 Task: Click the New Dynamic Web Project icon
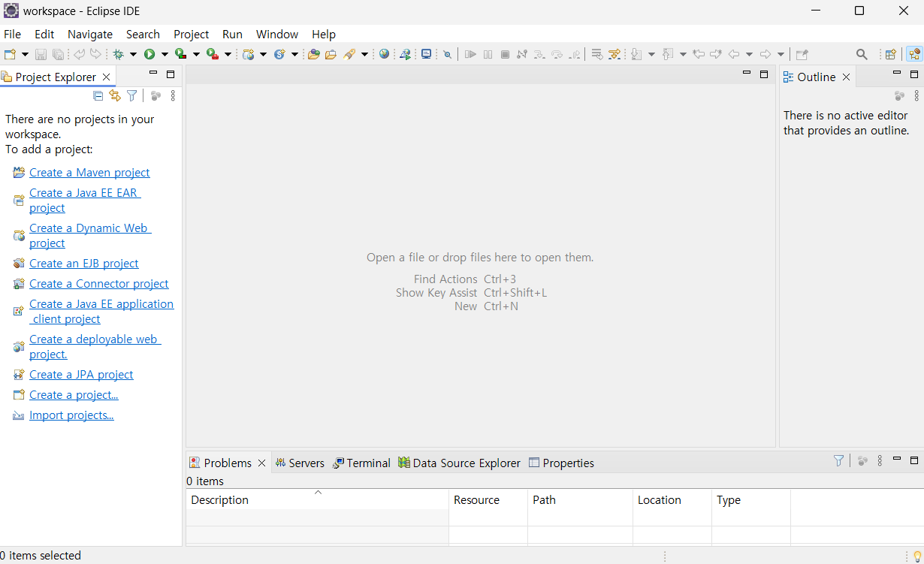(248, 54)
